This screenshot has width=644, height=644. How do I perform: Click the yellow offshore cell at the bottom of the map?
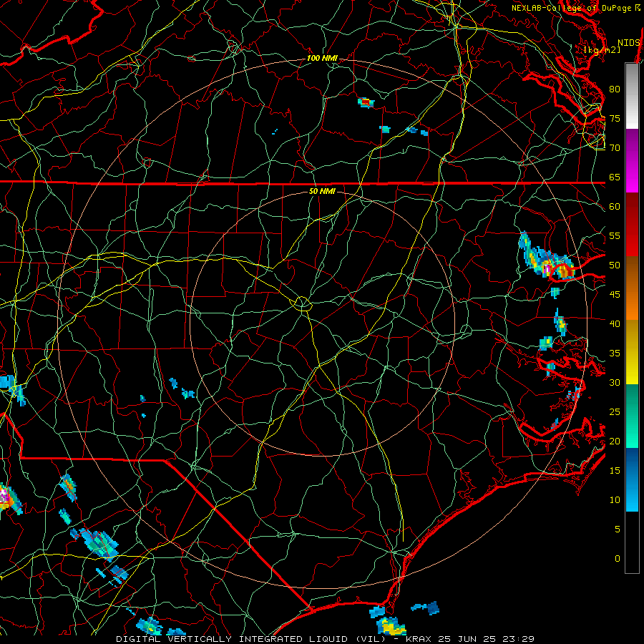coord(391,626)
